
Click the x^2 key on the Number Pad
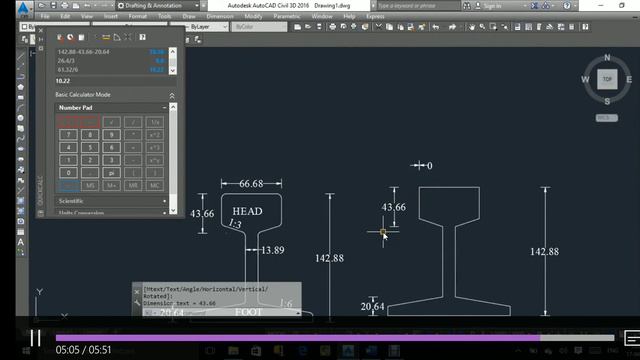[155, 135]
